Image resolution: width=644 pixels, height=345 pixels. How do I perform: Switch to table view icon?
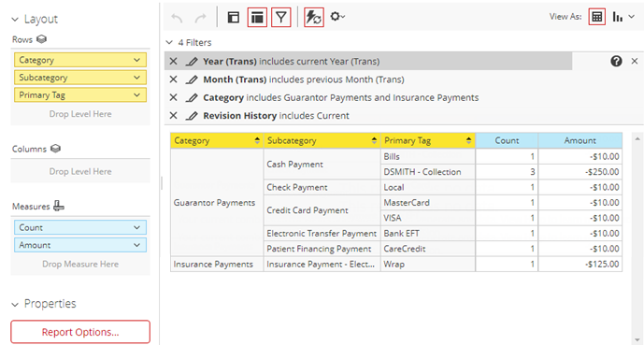[x=596, y=17]
